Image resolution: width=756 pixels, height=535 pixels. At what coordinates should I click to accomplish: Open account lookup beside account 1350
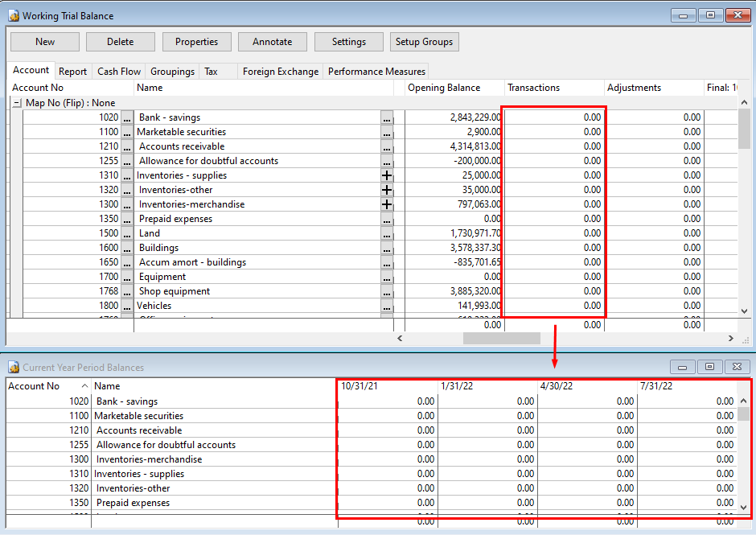[127, 219]
